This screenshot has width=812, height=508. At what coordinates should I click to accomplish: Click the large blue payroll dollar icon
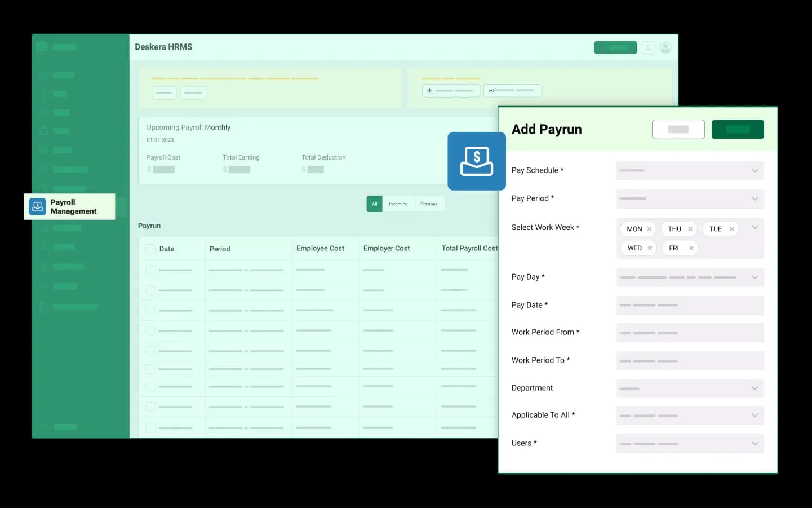click(477, 161)
